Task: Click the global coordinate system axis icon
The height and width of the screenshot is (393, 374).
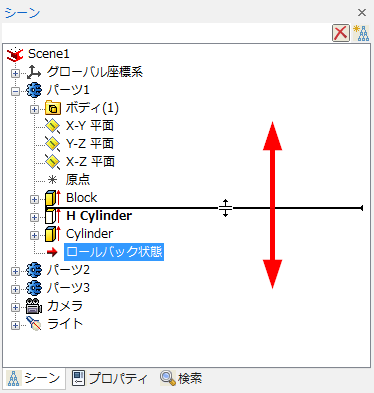Action: (x=34, y=72)
